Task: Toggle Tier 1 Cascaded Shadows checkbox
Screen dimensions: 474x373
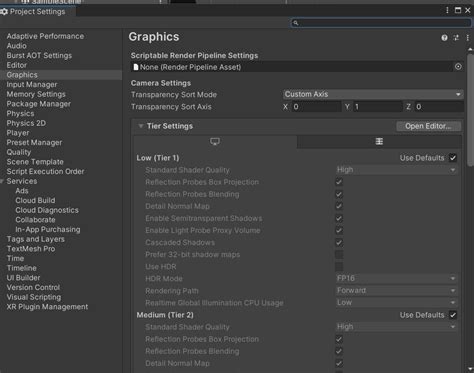Action: [x=339, y=242]
